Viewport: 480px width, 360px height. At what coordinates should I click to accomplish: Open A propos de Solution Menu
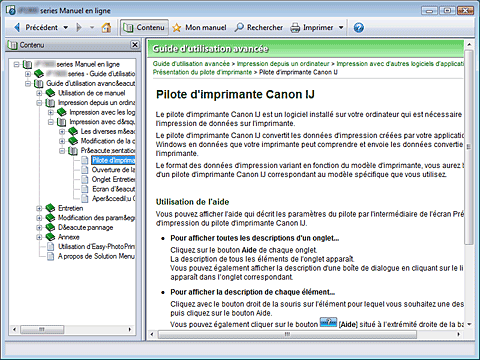96,256
